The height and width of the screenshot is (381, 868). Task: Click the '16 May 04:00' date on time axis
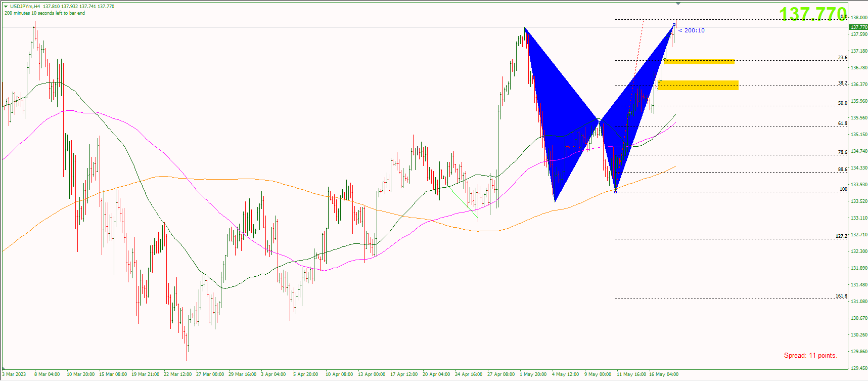664,374
